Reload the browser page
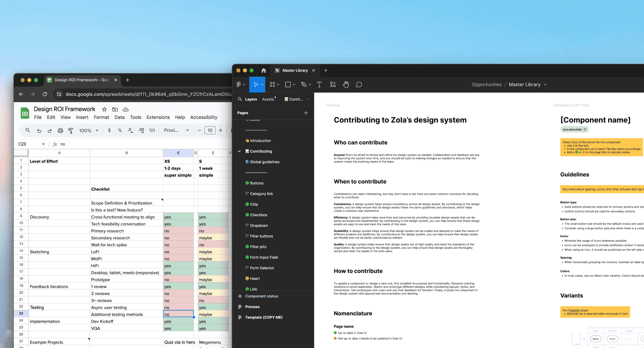Image resolution: width=644 pixels, height=348 pixels. [45, 94]
